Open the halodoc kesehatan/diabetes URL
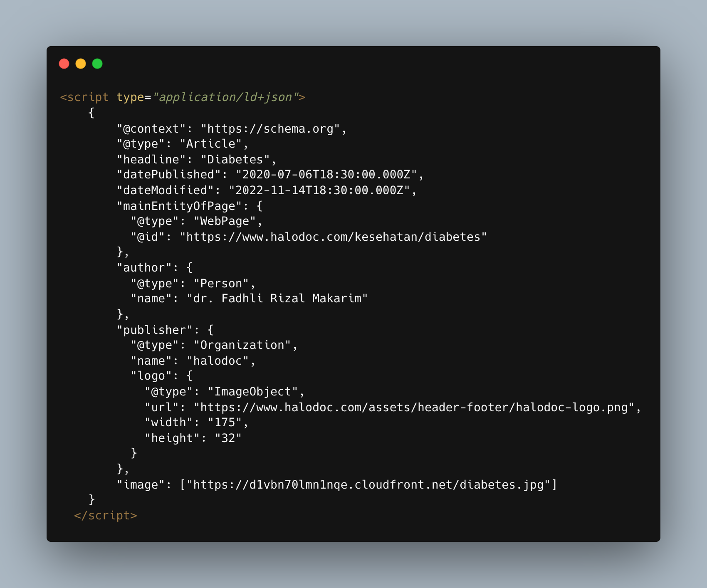This screenshot has height=588, width=707. tap(333, 237)
